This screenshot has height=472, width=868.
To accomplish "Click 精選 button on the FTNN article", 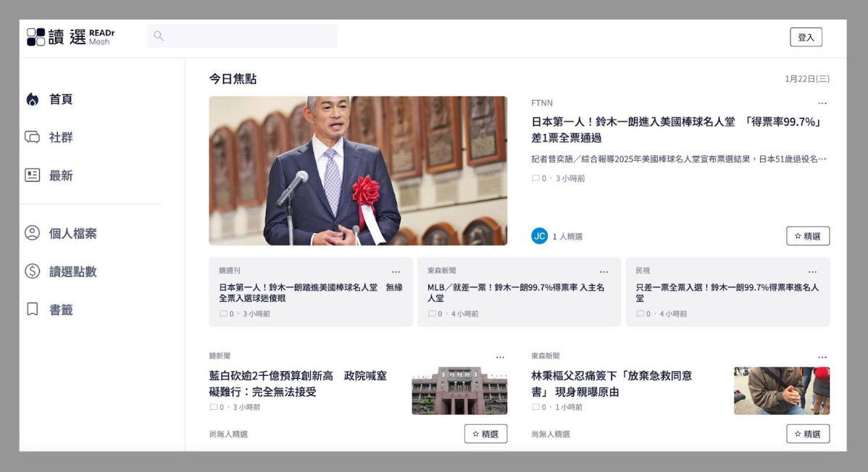I will (x=808, y=236).
